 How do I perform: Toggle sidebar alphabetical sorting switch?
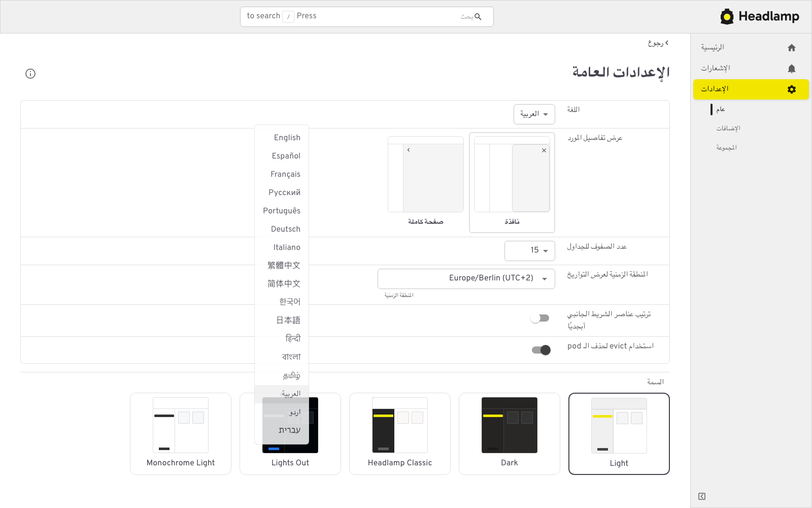point(540,318)
